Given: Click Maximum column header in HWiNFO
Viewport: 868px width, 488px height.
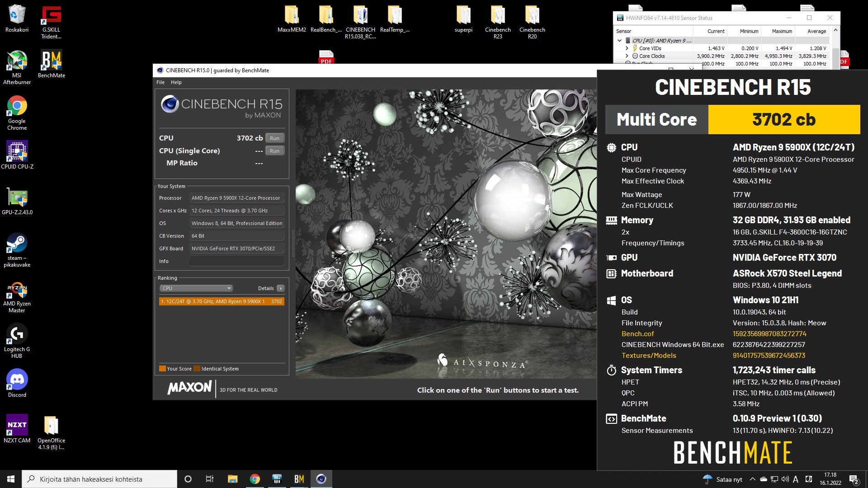Looking at the screenshot, I should 782,31.
